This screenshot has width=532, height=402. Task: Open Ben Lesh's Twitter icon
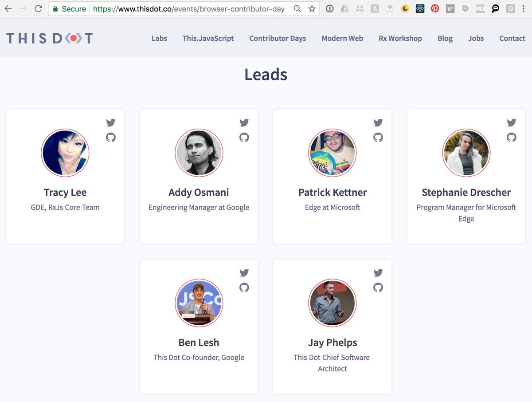point(244,273)
